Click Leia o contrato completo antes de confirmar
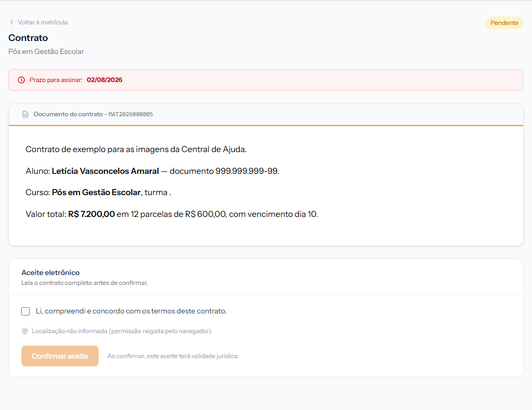532x410 pixels. (85, 283)
